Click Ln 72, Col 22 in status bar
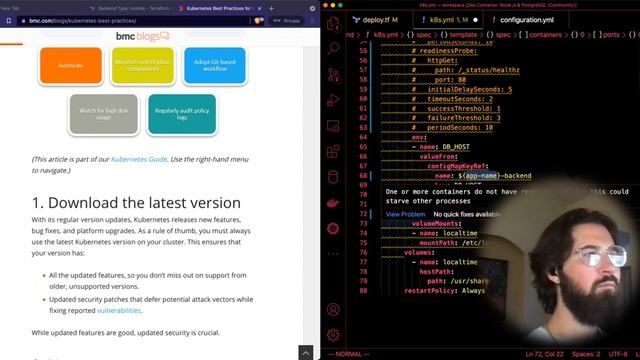This screenshot has width=640, height=360. [545, 354]
